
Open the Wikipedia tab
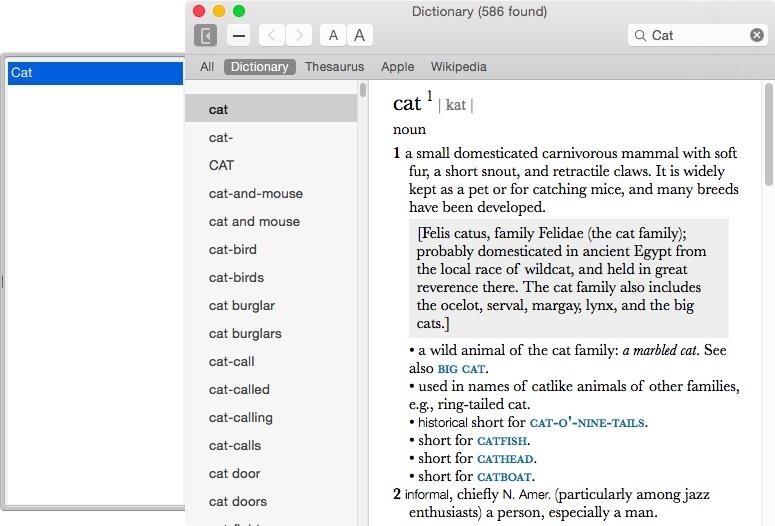[x=458, y=67]
